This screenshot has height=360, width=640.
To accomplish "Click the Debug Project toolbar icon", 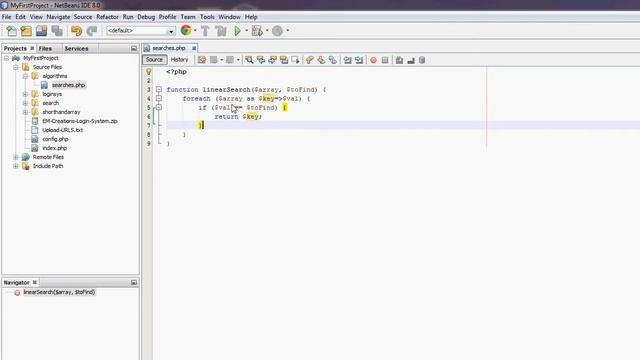I will click(x=257, y=31).
